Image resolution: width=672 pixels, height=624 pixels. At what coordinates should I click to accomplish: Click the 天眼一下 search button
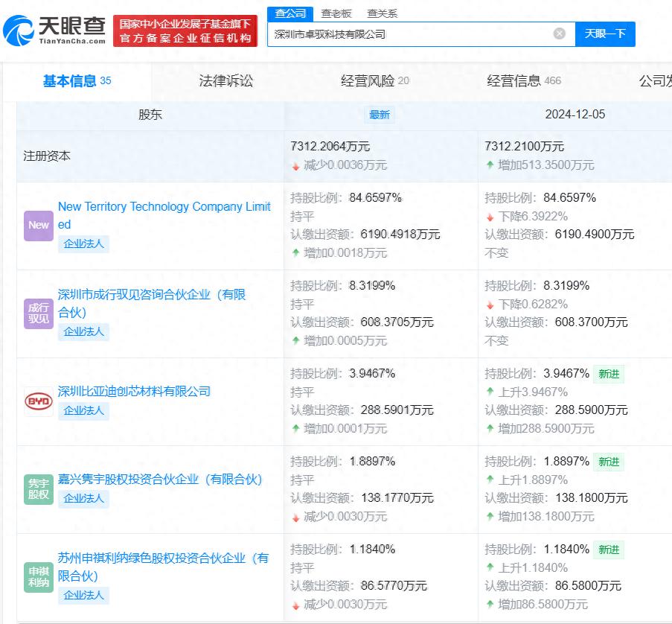605,34
